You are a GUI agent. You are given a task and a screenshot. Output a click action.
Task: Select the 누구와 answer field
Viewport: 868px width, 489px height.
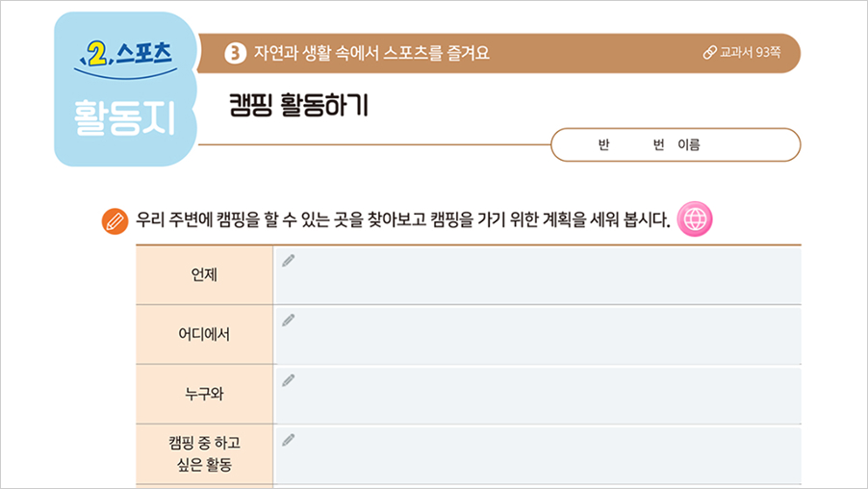(539, 394)
